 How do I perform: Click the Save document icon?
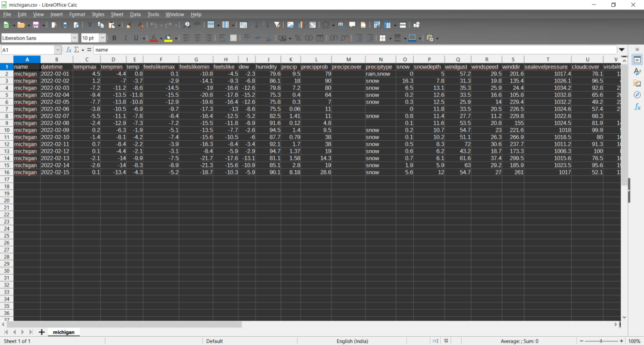36,25
